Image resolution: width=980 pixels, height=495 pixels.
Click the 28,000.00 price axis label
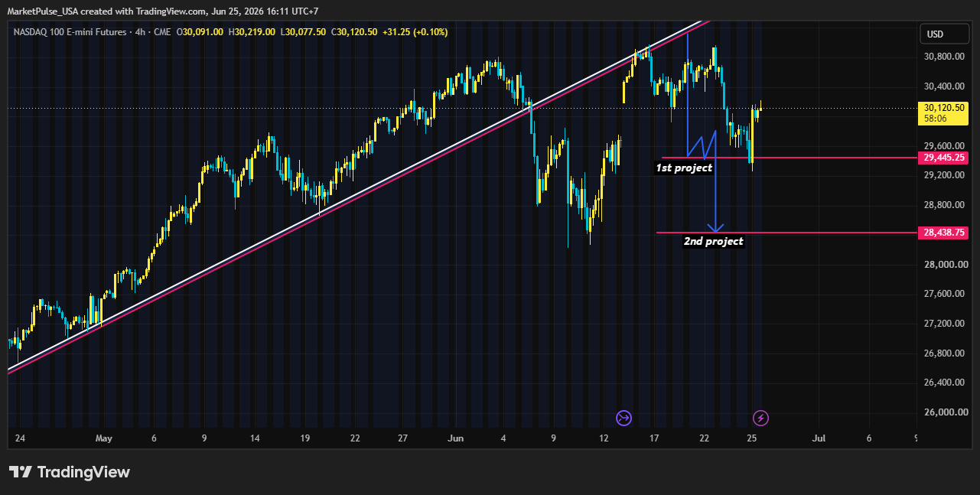tap(945, 265)
